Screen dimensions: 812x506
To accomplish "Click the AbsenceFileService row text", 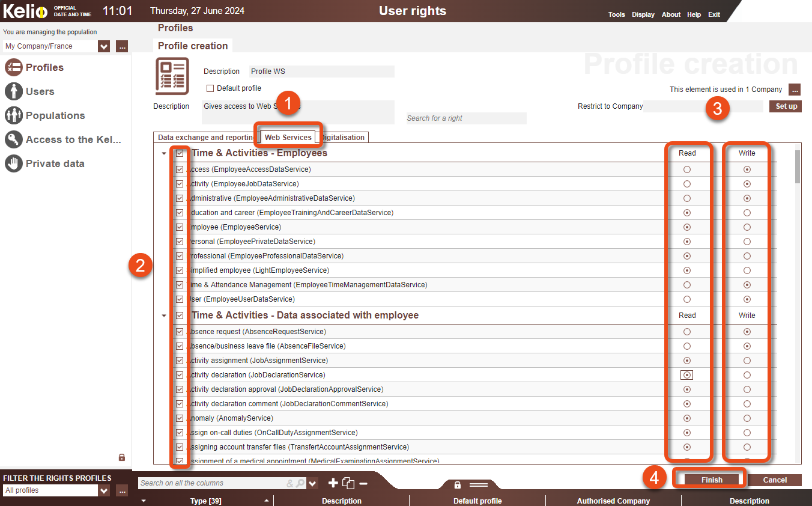I will click(267, 346).
